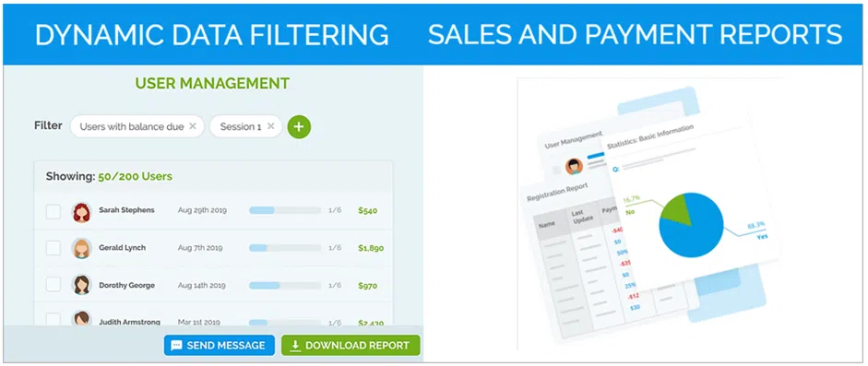Click the chat icon in SEND MESSAGE
Image resolution: width=868 pixels, height=366 pixels.
click(176, 346)
